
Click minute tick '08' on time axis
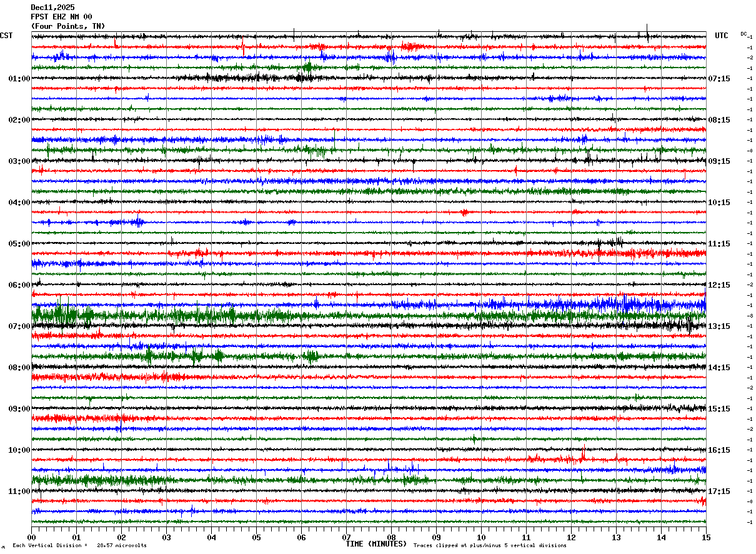391,537
